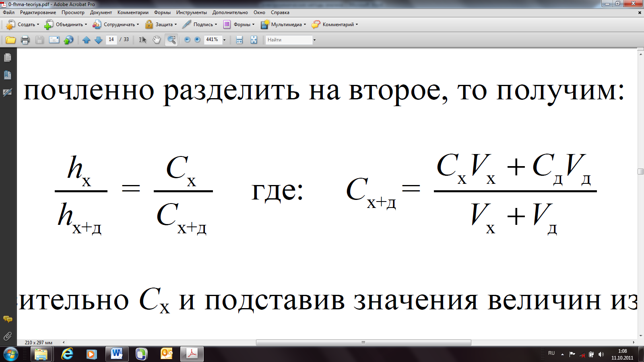
Task: Open Outlook from the taskbar
Action: [x=166, y=354]
